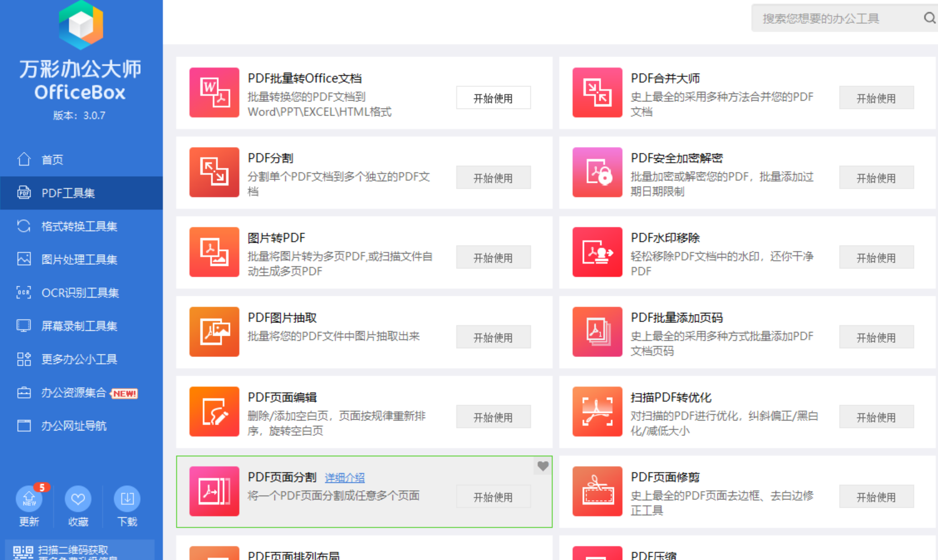Viewport: 938px width, 560px height.
Task: Open the 扫描PDF转优化 tool icon
Action: pyautogui.click(x=597, y=412)
